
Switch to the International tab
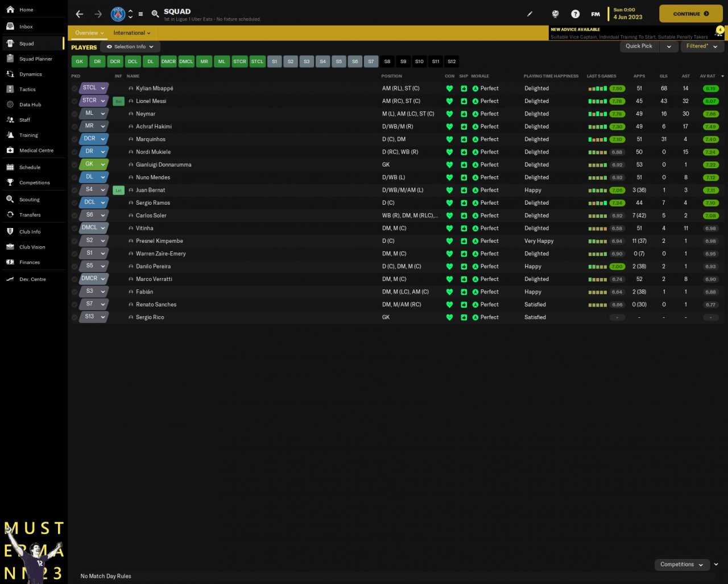132,33
